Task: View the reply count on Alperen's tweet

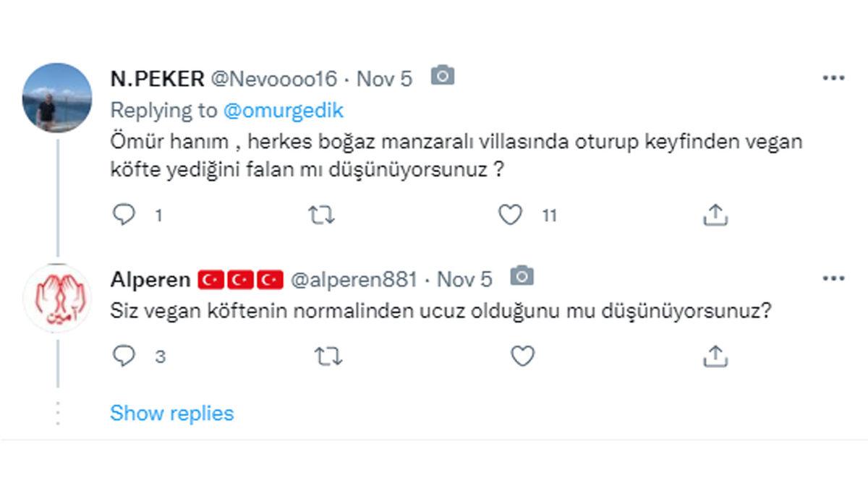Action: 159,355
